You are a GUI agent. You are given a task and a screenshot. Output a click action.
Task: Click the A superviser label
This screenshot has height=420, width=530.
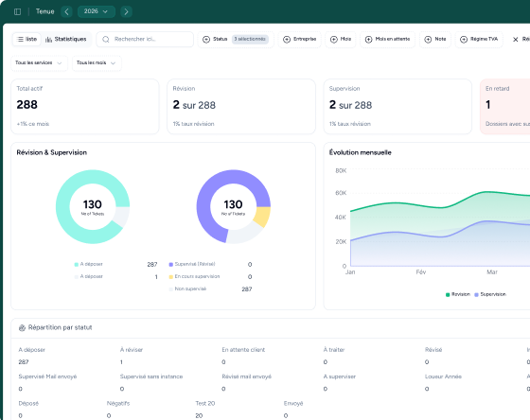coord(340,376)
